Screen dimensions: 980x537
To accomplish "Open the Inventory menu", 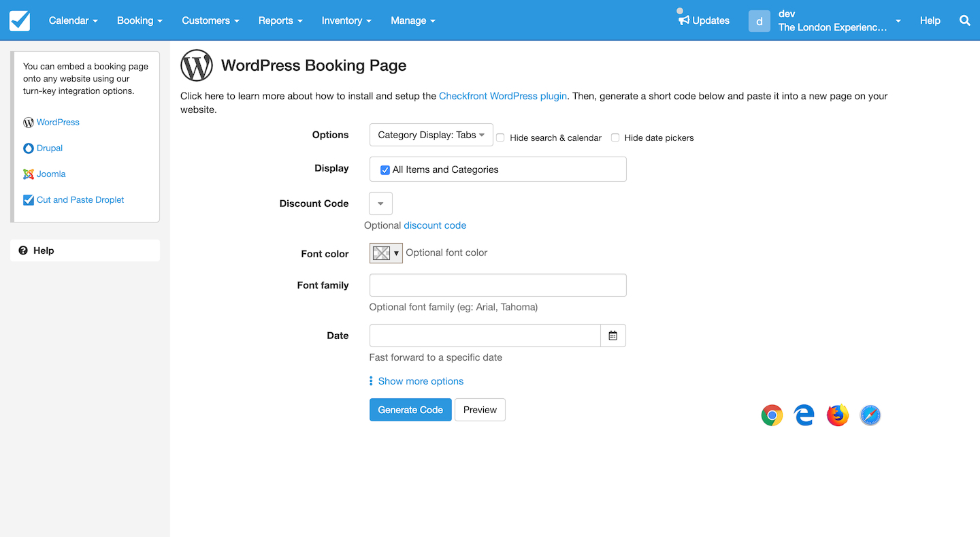I will click(346, 20).
